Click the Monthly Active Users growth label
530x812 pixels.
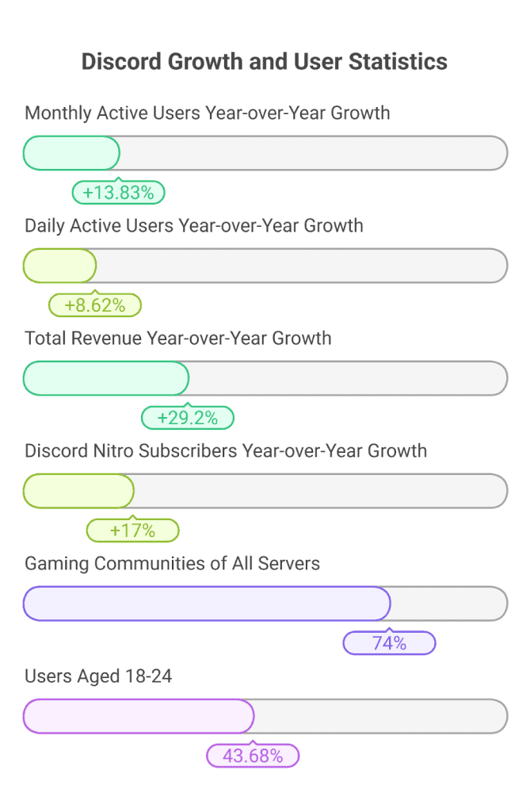pyautogui.click(x=208, y=113)
